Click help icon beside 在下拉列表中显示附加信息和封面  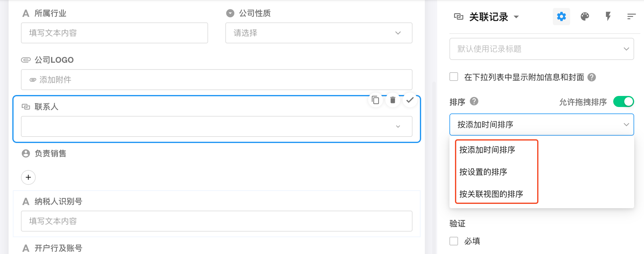591,77
